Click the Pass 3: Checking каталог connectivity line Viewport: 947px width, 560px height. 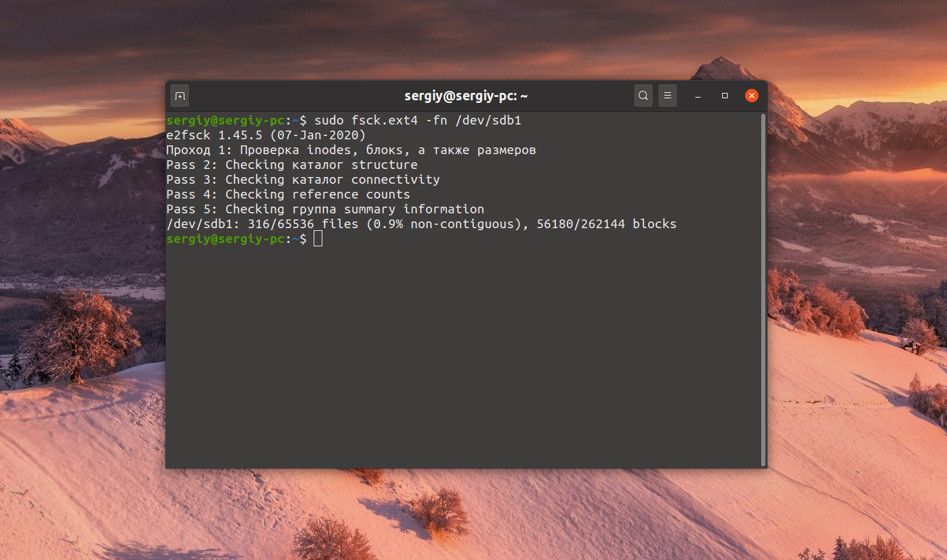coord(303,180)
